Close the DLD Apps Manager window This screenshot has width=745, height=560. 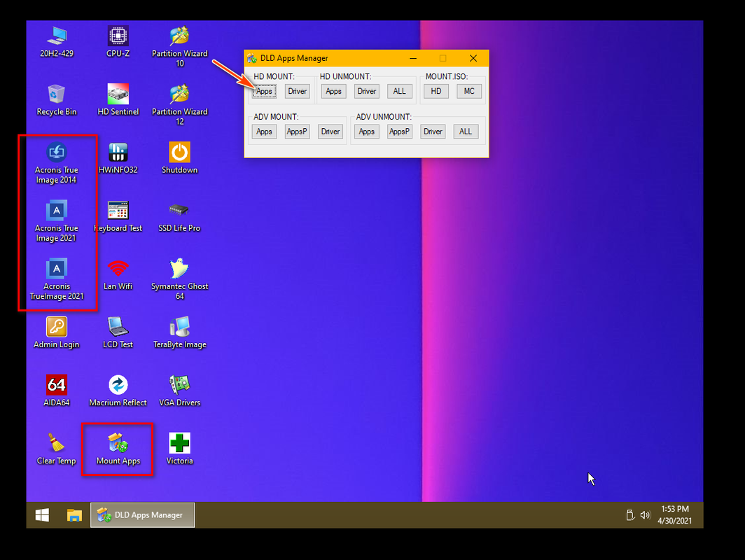click(473, 58)
